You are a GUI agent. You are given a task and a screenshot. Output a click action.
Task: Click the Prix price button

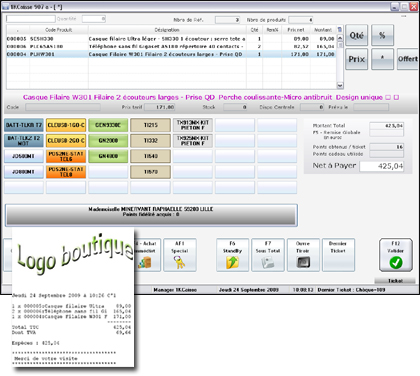tap(356, 59)
